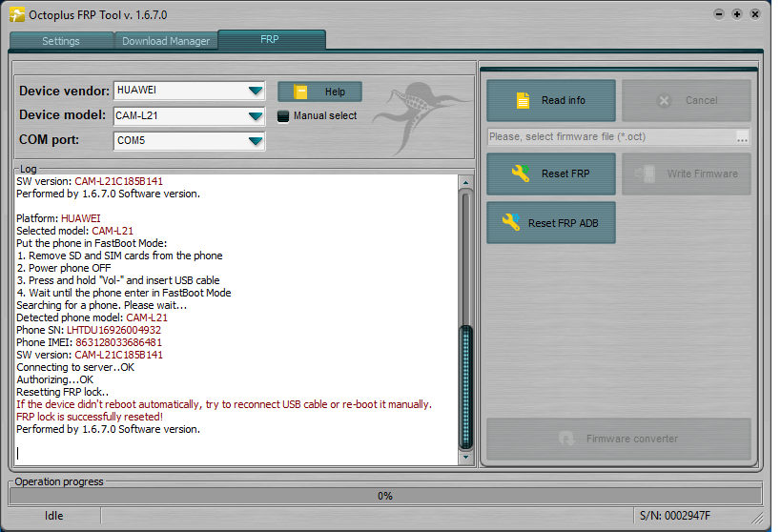Select the FRP tab

(x=270, y=39)
